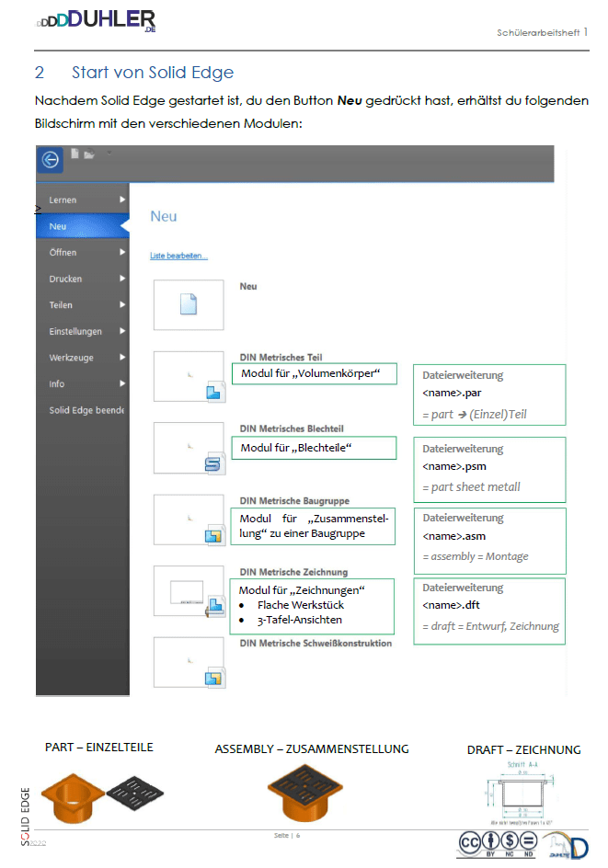Click the sheet metal S icon on Blechteil template
The width and height of the screenshot is (608, 868).
coord(212,464)
